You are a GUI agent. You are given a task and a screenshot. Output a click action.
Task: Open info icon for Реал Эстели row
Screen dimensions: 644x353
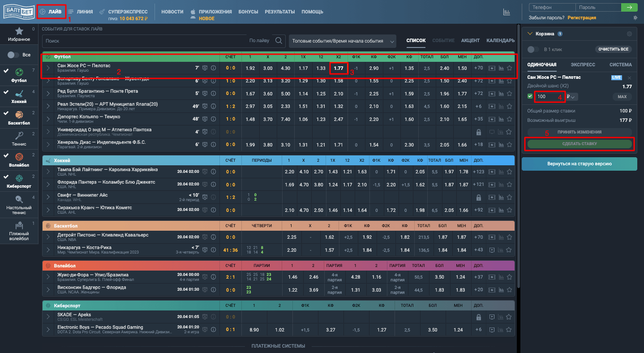213,106
